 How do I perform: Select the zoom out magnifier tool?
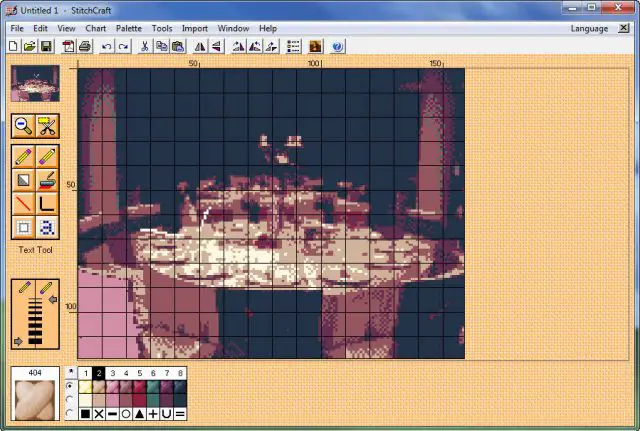coord(23,126)
